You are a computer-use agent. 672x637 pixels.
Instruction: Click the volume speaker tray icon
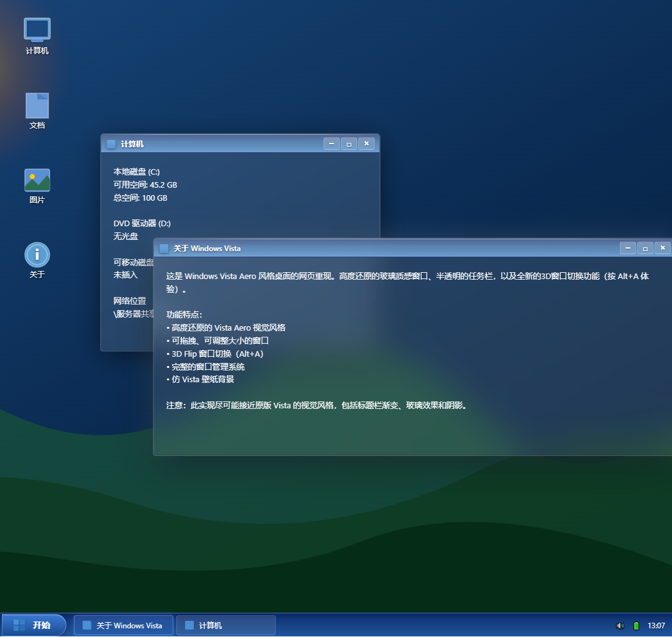[620, 626]
